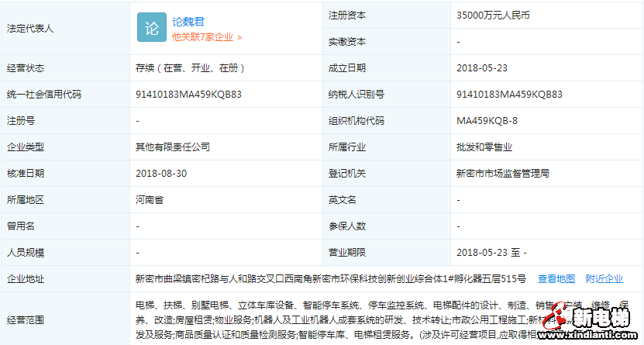644x345 pixels.
Task: Click the 成立日期 value 2018-05-23
Action: click(x=482, y=68)
